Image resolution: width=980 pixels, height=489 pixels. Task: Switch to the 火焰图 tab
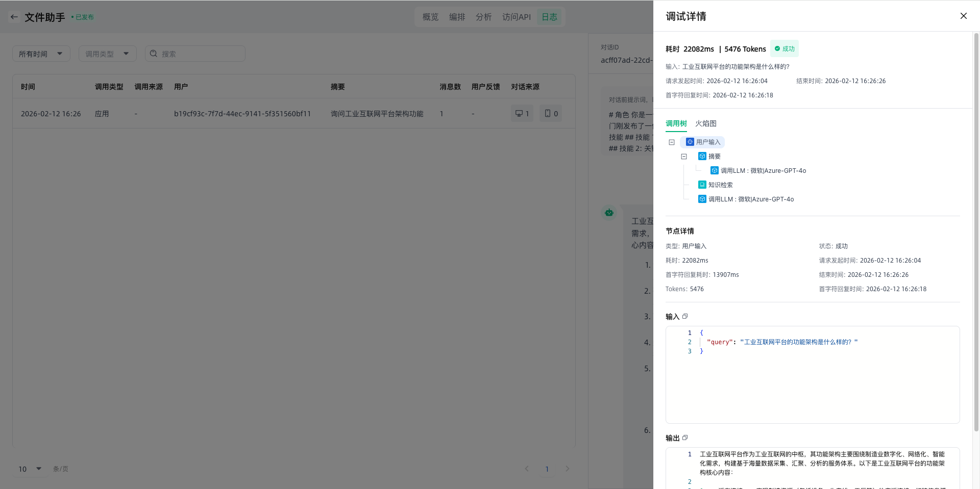pos(705,123)
